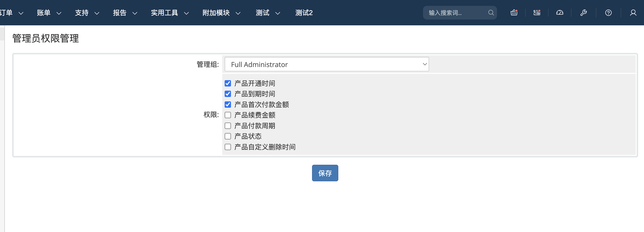Enable the 产品续费金额 checkbox
The width and height of the screenshot is (644, 232).
[x=228, y=115]
